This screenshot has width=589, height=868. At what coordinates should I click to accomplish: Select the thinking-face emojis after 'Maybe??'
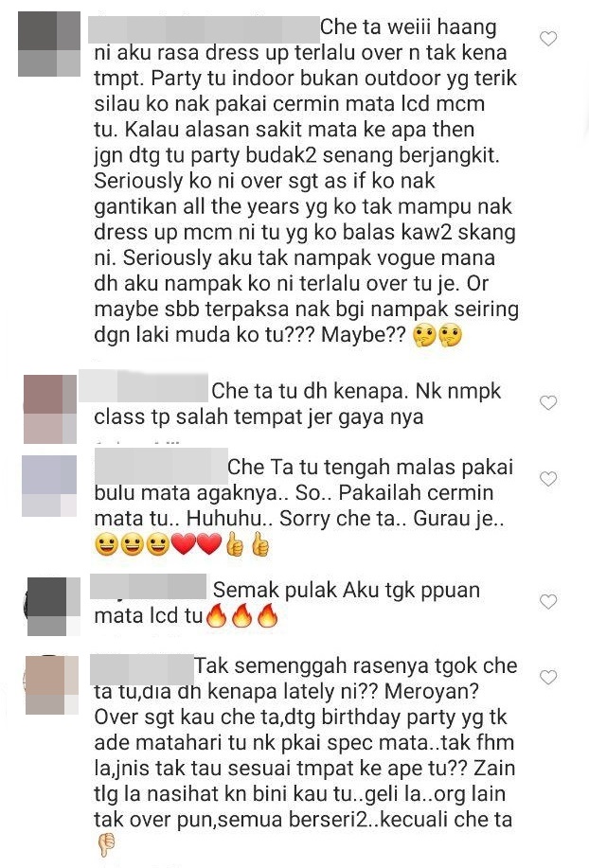tap(437, 336)
